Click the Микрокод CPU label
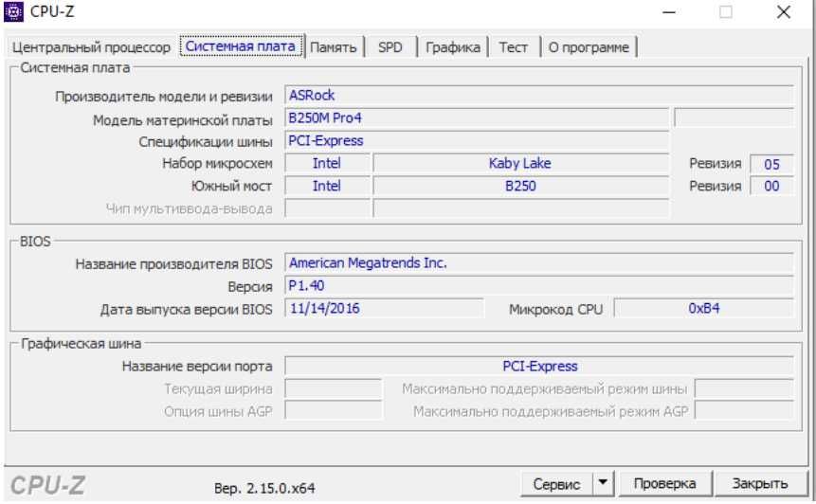 pos(555,310)
